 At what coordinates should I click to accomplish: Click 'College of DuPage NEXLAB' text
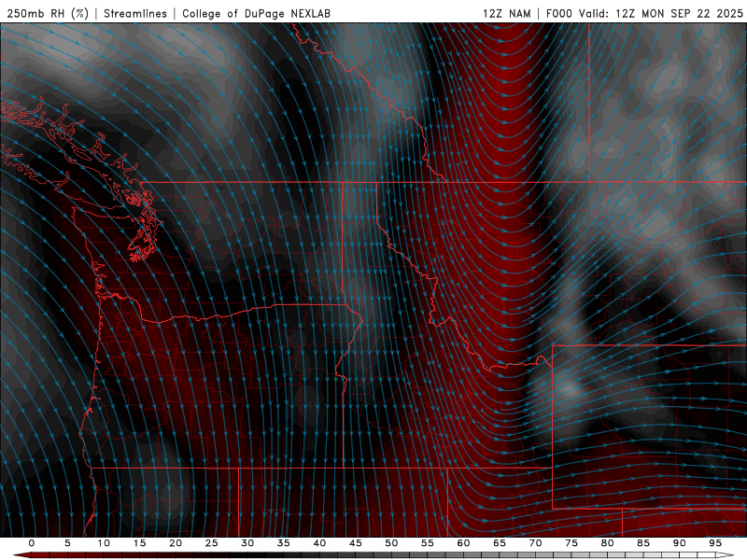[256, 13]
